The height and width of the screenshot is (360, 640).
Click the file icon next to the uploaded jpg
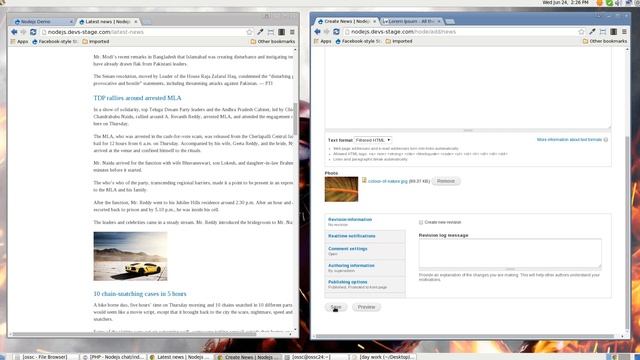coord(364,180)
